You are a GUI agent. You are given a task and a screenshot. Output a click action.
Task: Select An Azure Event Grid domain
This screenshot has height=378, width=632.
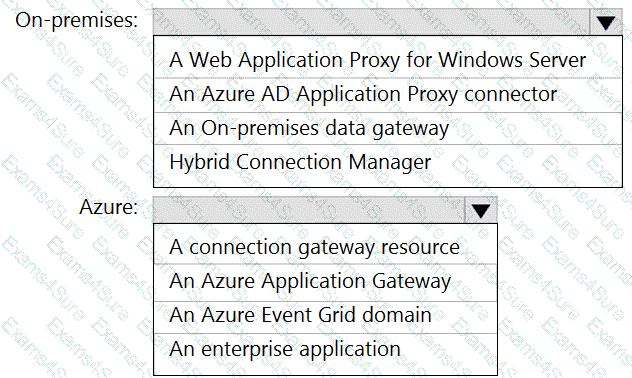[x=325, y=315]
